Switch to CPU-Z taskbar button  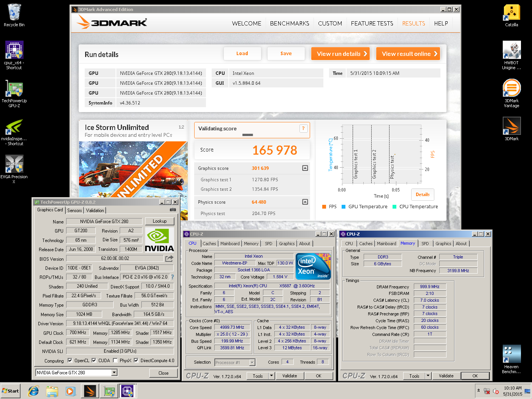tap(128, 391)
